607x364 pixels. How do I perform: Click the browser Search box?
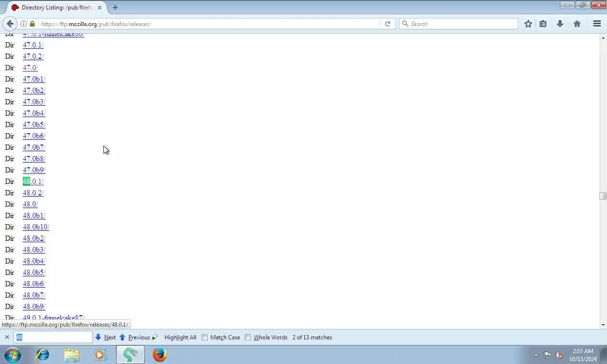coord(458,24)
